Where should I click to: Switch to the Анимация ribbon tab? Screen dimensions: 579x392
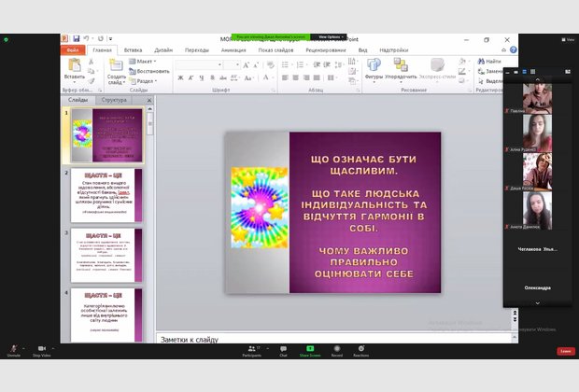[x=233, y=49]
